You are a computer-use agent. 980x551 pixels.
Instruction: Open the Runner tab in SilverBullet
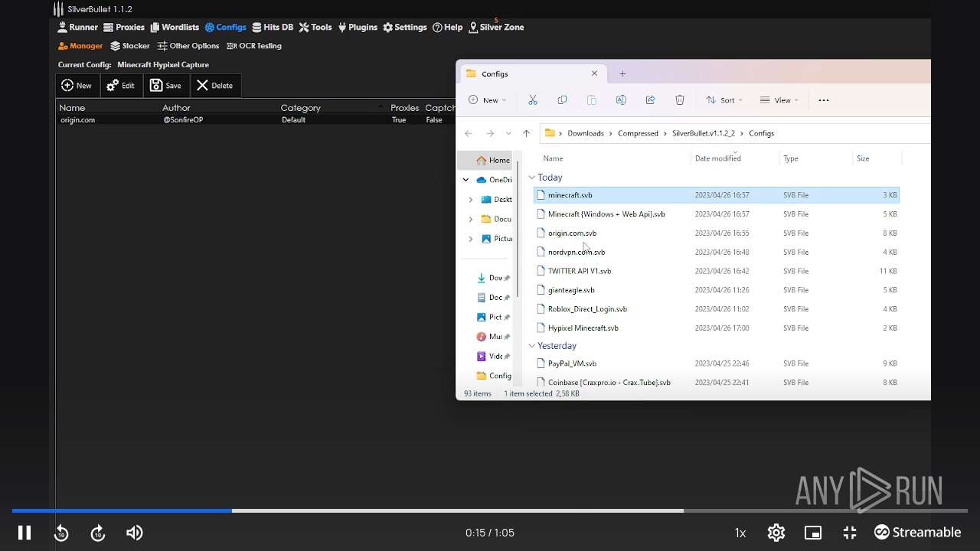78,27
